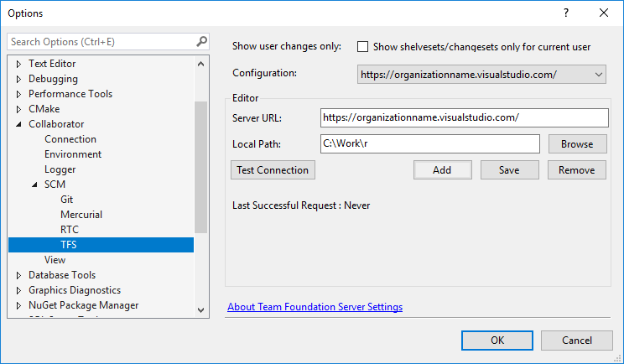Collapse the SCM tree node
The image size is (624, 364).
(x=35, y=185)
